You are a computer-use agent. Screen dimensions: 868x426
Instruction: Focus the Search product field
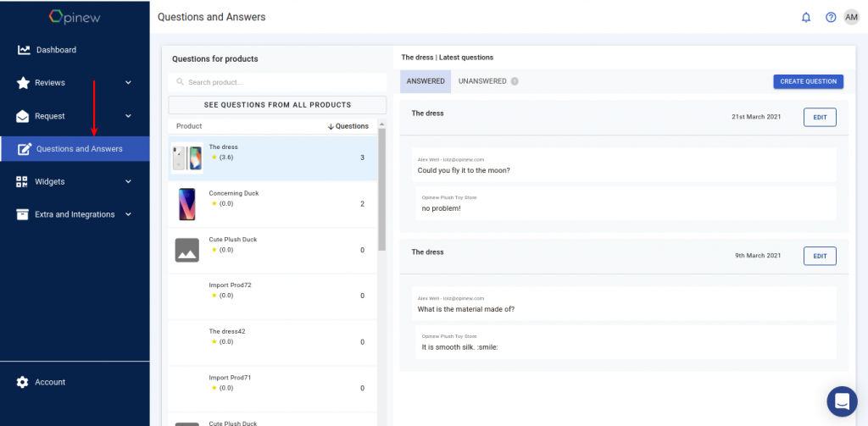(x=277, y=82)
